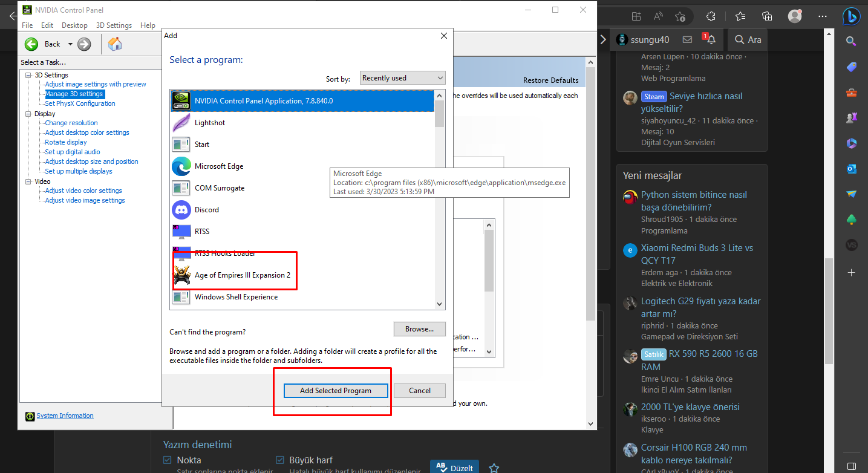The width and height of the screenshot is (868, 473).
Task: Open the Edge sidebar green tree icon
Action: [x=851, y=220]
